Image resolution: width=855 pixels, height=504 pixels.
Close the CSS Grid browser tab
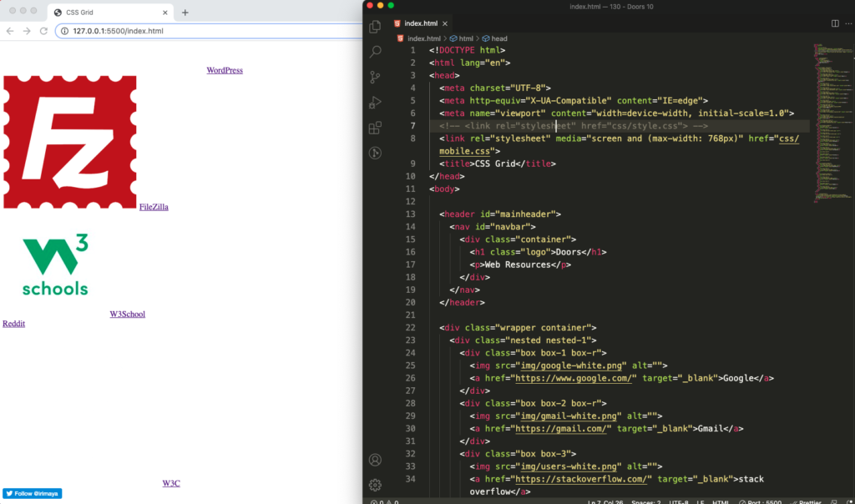pos(165,13)
